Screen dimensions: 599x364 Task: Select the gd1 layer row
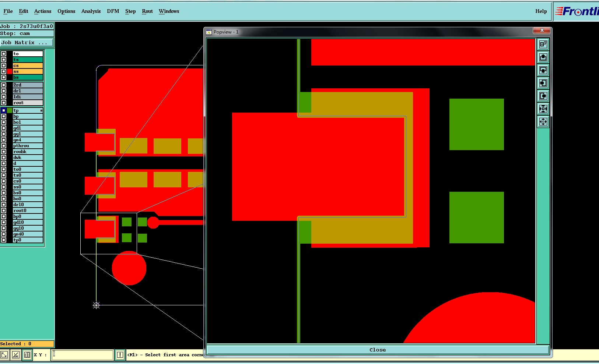coord(28,128)
